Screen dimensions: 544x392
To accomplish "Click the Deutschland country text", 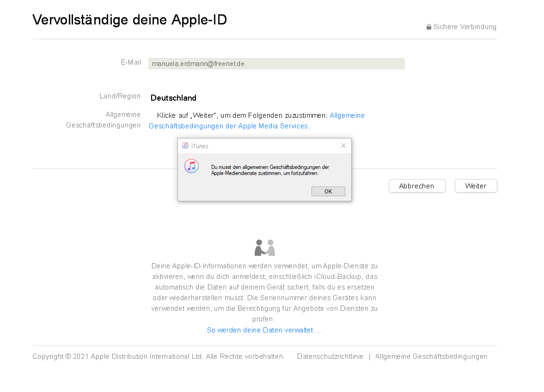I will click(x=173, y=98).
